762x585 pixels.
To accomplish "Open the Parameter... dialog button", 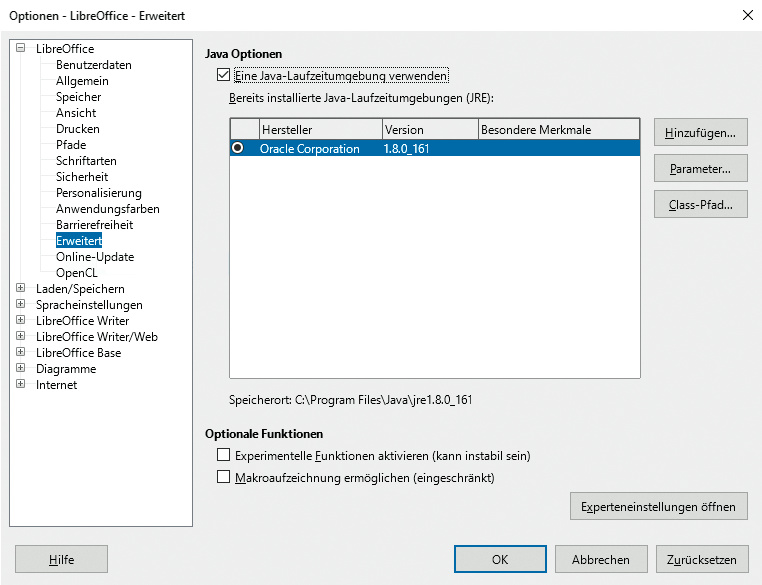I will pyautogui.click(x=700, y=168).
